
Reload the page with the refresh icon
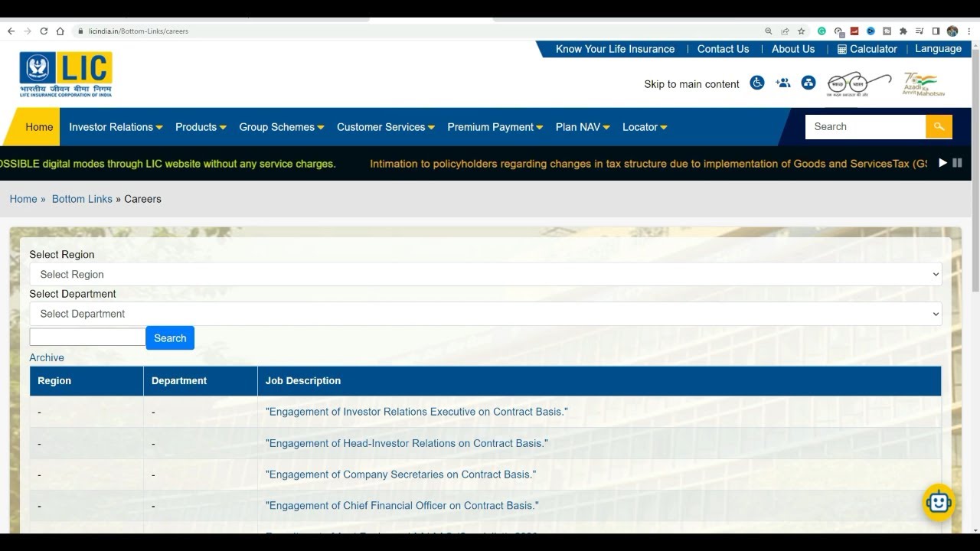pyautogui.click(x=44, y=31)
